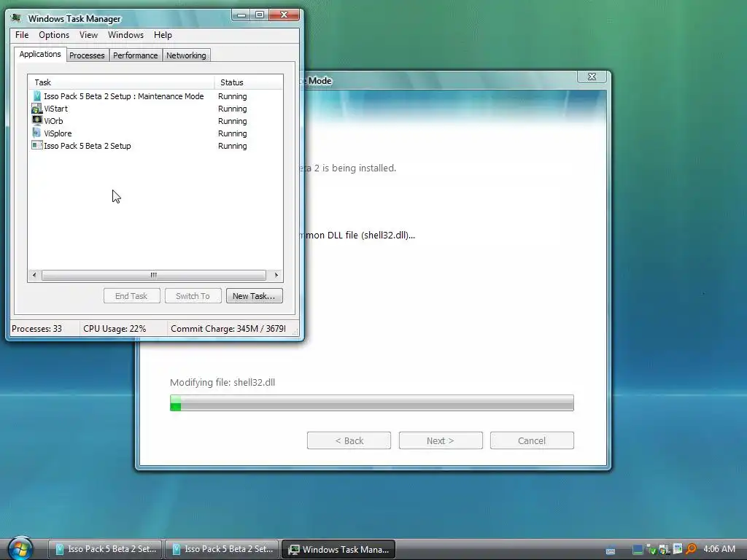Screen dimensions: 747x560
Task: Click the clock showing 4:06 AM
Action: [x=719, y=549]
